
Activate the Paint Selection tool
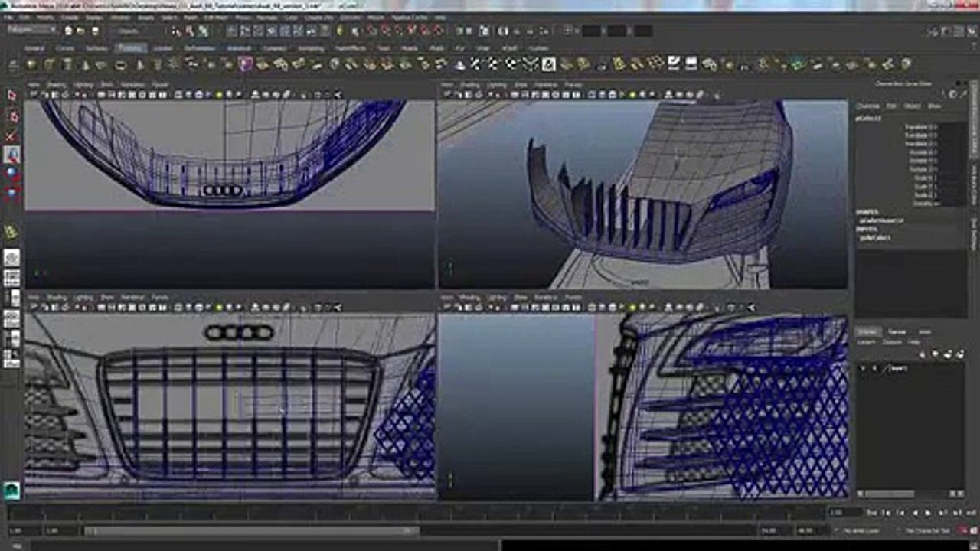(x=12, y=135)
